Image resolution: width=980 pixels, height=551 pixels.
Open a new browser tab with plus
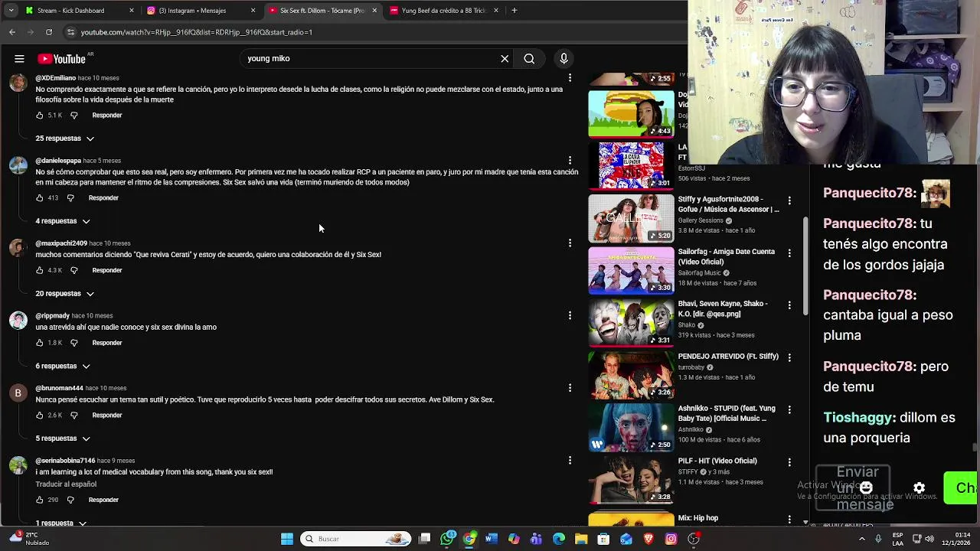click(x=514, y=11)
